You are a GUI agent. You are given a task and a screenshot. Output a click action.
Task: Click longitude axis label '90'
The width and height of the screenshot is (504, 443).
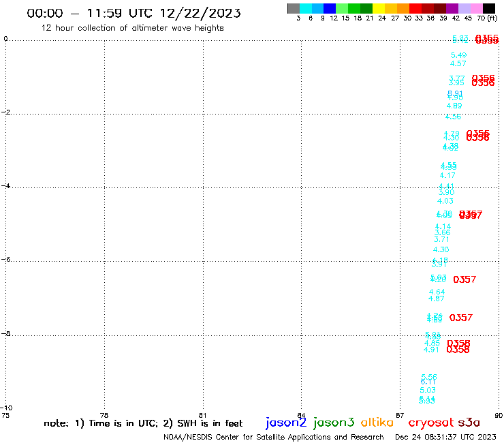[499, 415]
